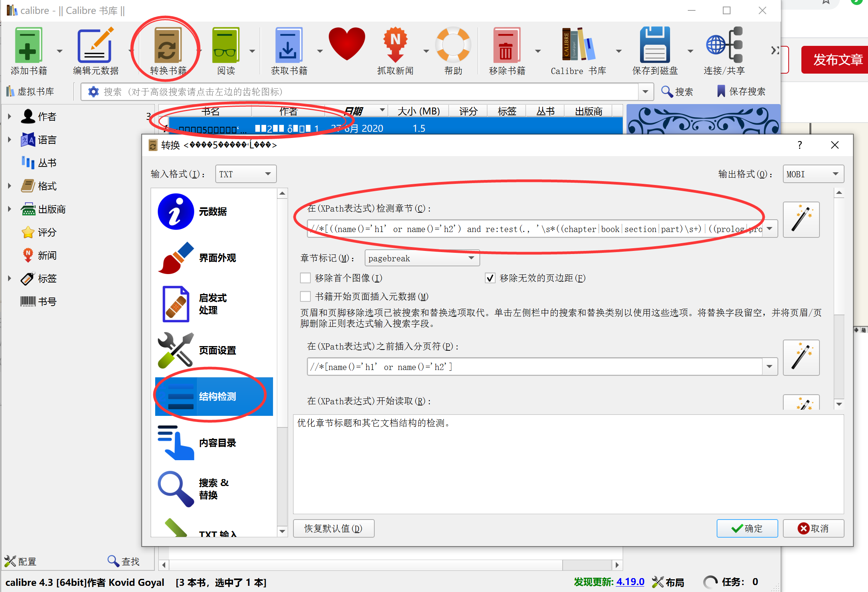Click 恢复默认值 to restore defaults
Screen dimensions: 868x592
pos(333,528)
